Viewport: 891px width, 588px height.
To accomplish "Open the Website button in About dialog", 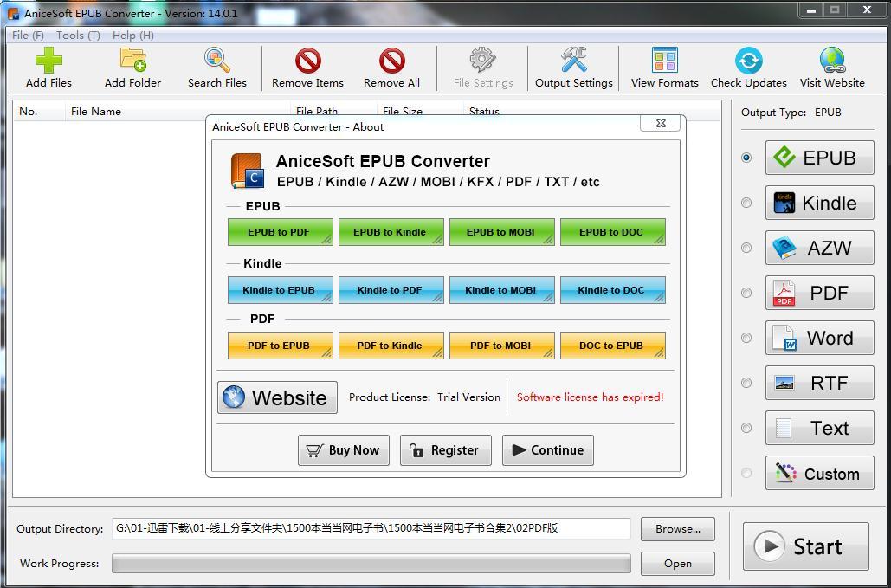I will click(x=277, y=397).
